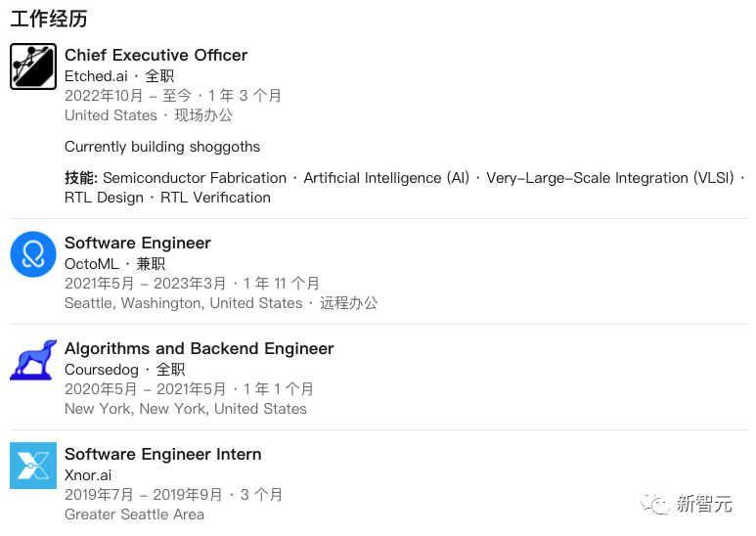Open the Software Engineer Intern title
Screen dimensions: 756x536
point(163,454)
